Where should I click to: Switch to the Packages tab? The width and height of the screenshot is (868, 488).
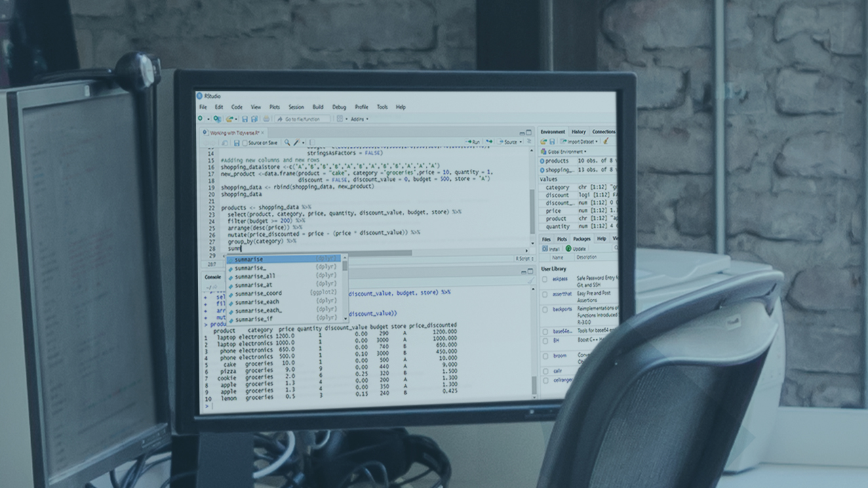click(581, 239)
